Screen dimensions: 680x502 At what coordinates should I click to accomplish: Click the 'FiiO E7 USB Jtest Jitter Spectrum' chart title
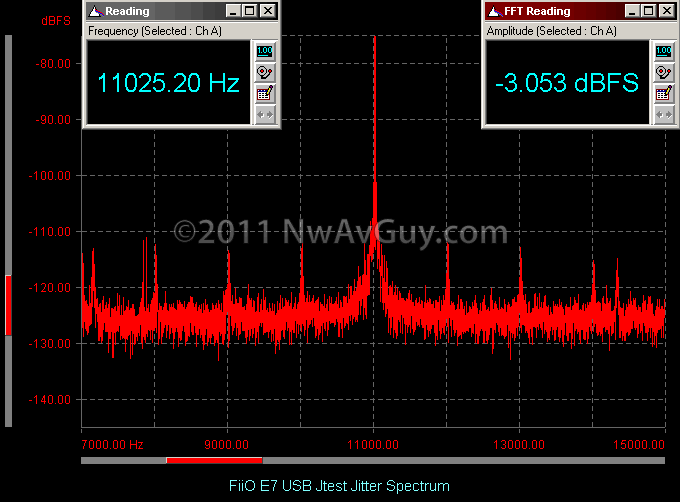(339, 486)
